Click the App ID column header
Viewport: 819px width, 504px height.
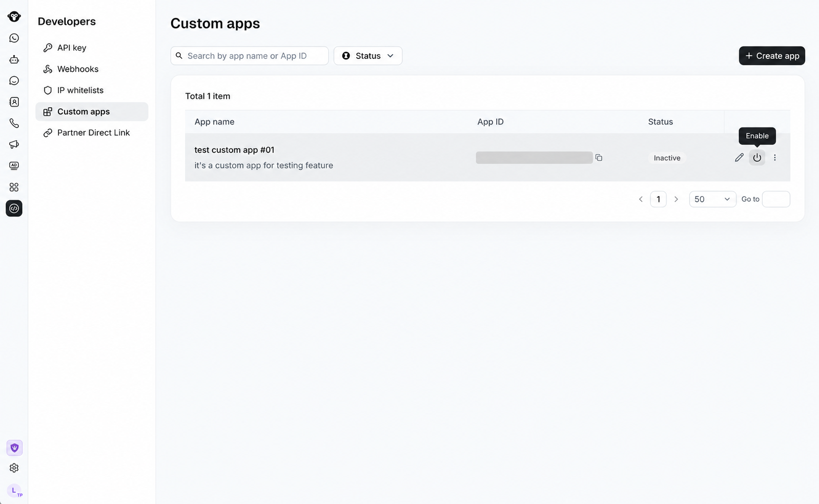click(490, 122)
